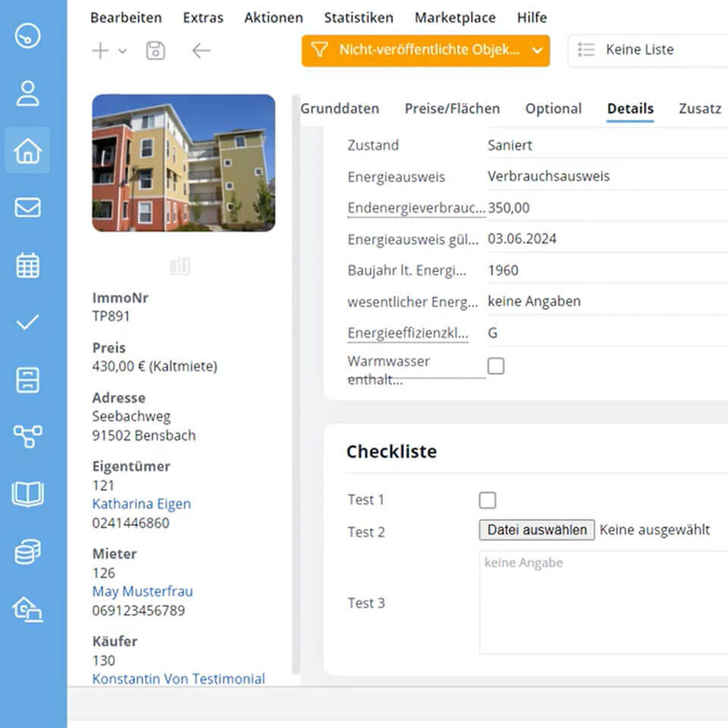Open the dropdown arrow beside the plus icon

click(x=123, y=49)
